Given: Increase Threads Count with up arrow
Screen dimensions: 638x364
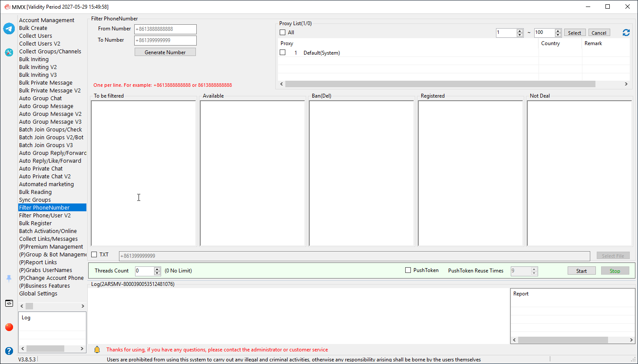Looking at the screenshot, I should pyautogui.click(x=157, y=269).
